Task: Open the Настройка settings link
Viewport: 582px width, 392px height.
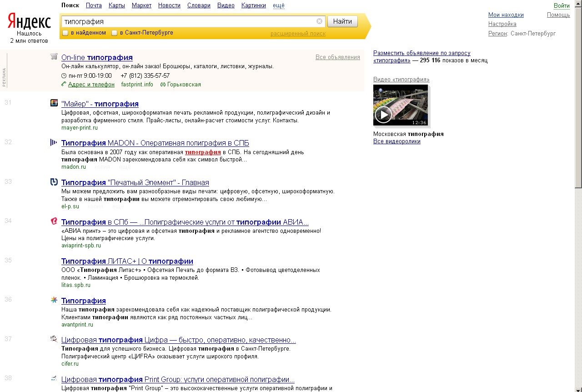Action: [x=502, y=24]
